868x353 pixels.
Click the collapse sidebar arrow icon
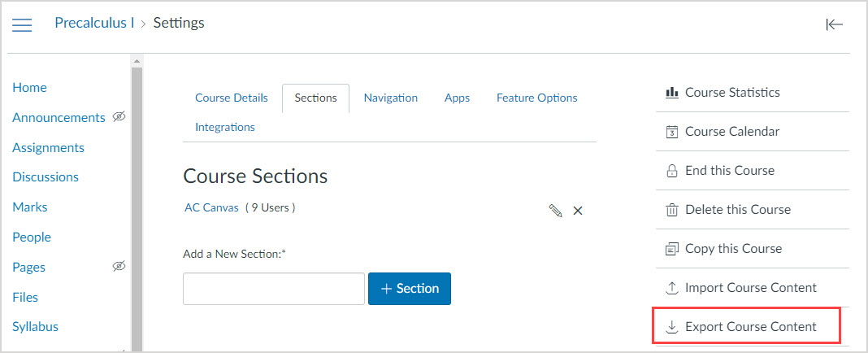834,24
